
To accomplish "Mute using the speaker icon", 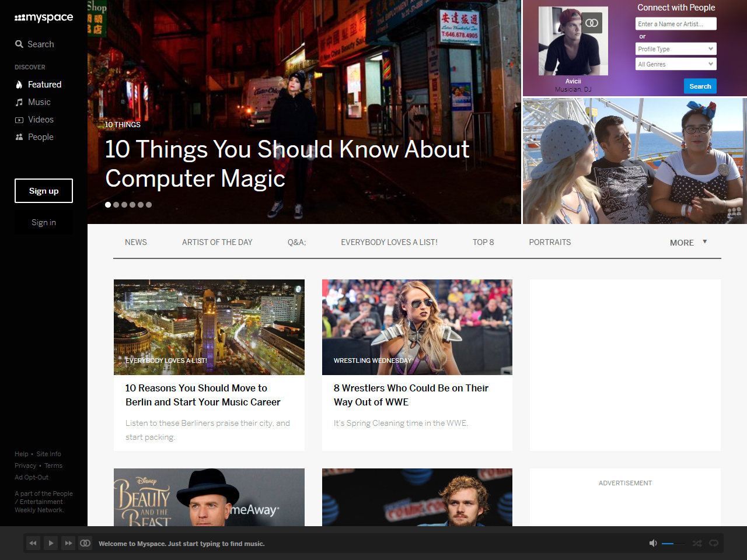I will click(x=653, y=543).
